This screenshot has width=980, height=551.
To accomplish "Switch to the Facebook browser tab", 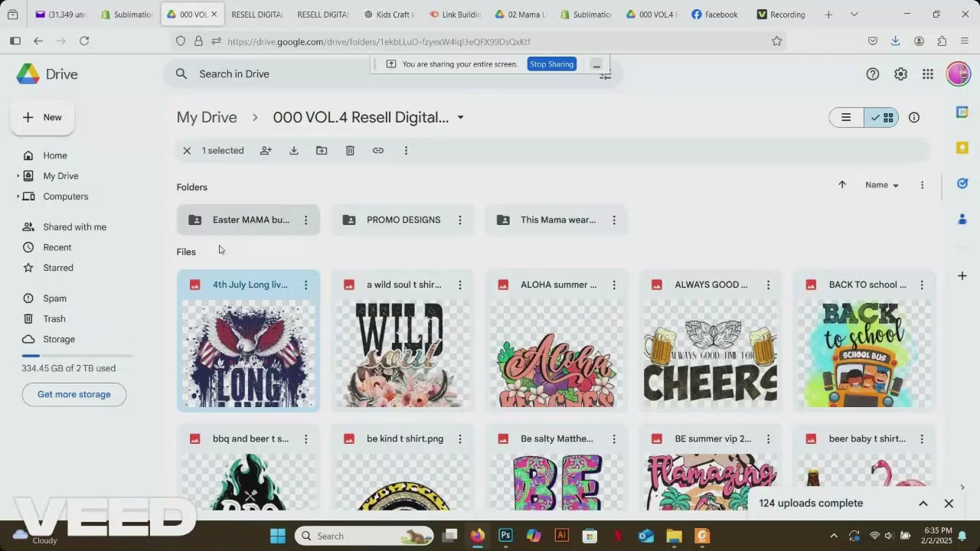I will tap(714, 15).
